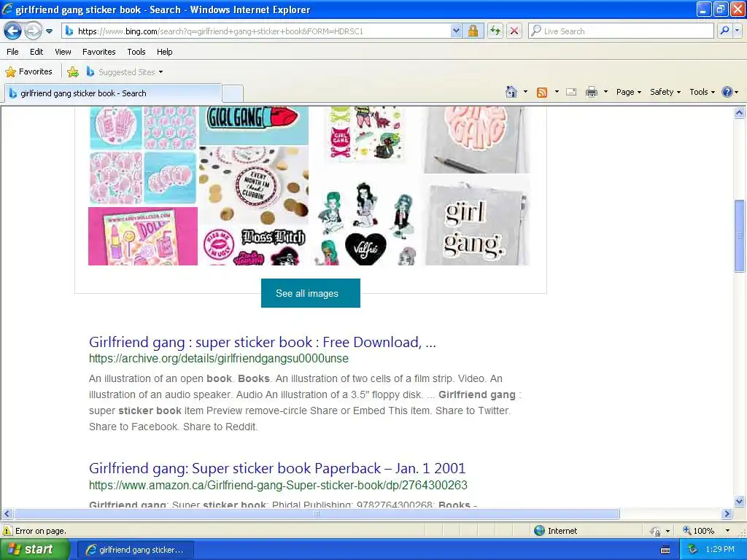Click the Read Mail icon
This screenshot has width=747, height=560.
(x=571, y=93)
